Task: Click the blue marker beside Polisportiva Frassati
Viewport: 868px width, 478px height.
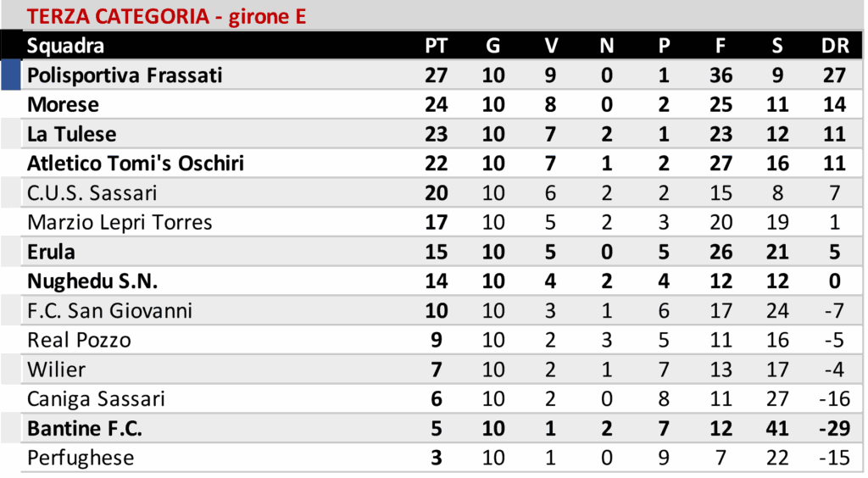Action: click(11, 75)
